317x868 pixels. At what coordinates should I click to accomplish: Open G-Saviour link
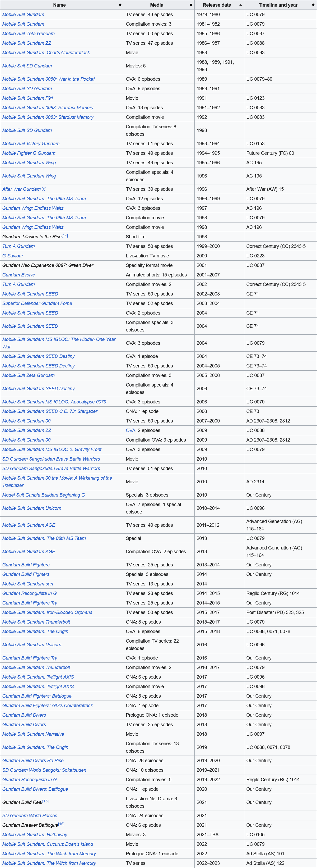12,256
